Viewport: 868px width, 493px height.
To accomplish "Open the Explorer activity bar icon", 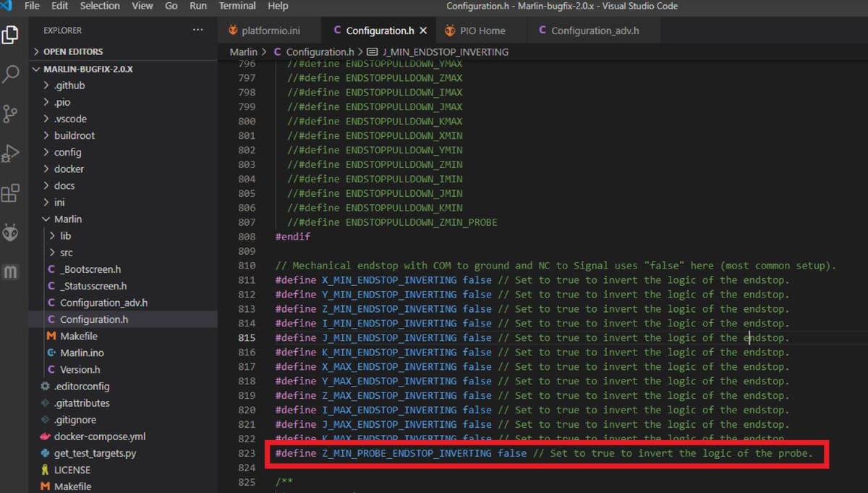I will (10, 35).
